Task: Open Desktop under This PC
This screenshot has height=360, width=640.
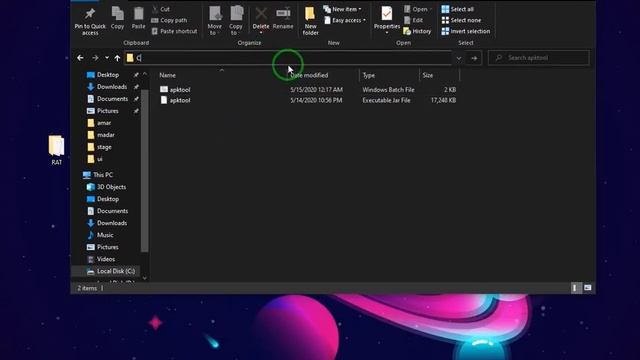Action: tap(108, 199)
